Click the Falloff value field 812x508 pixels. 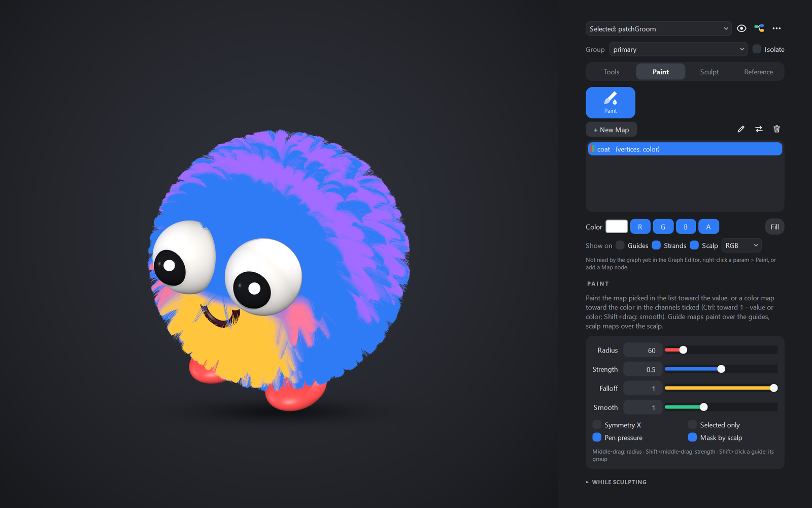[x=642, y=388]
